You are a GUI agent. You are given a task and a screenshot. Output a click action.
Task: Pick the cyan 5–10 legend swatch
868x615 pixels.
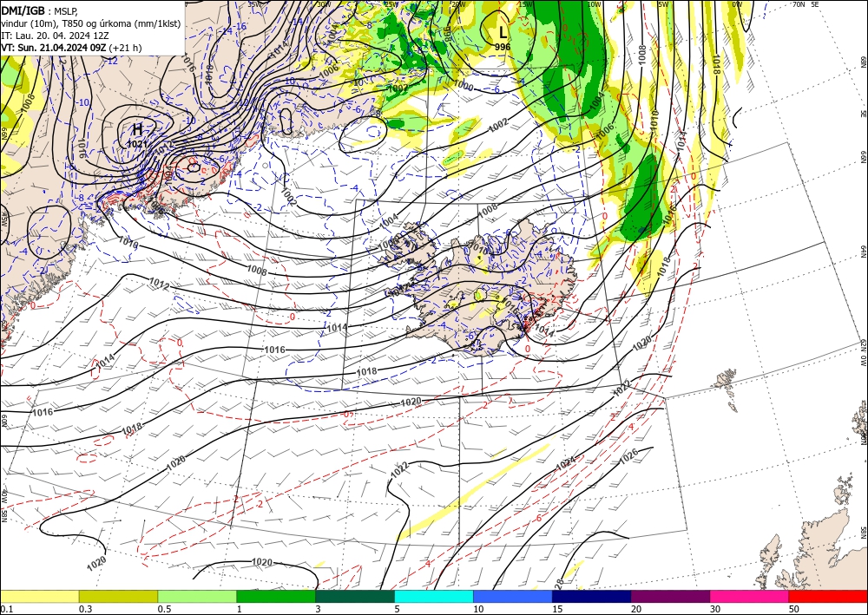(x=434, y=596)
